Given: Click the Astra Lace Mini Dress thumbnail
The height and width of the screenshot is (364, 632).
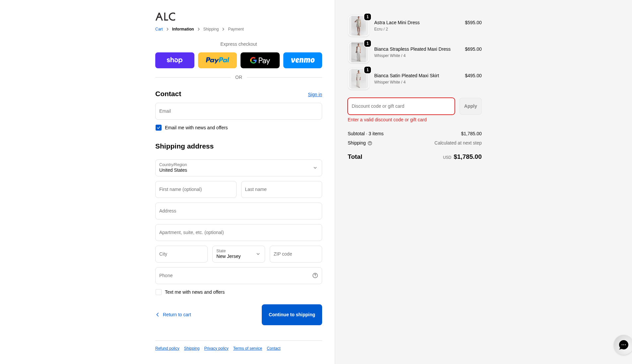Looking at the screenshot, I should [x=359, y=26].
